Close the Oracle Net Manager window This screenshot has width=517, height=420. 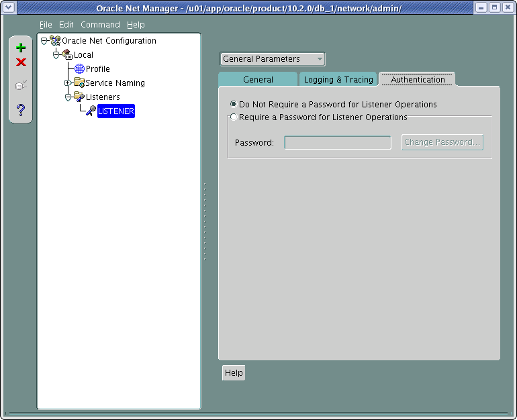click(x=508, y=7)
